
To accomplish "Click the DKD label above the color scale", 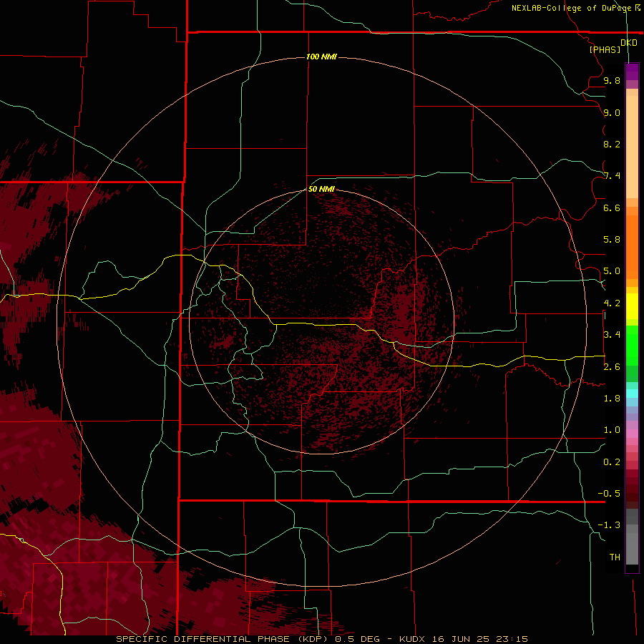I will coord(629,43).
